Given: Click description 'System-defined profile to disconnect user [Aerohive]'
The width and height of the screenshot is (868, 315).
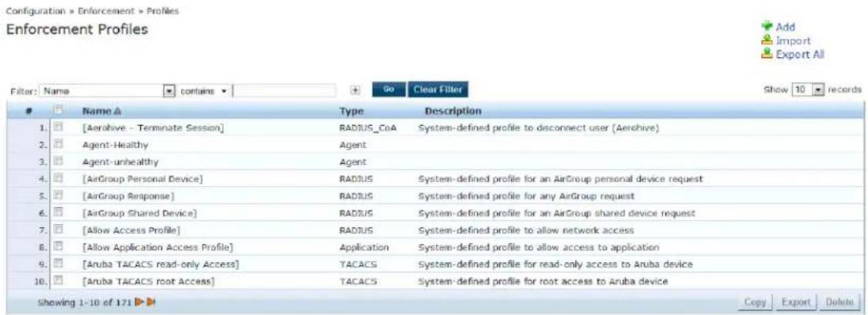Looking at the screenshot, I should 538,128.
